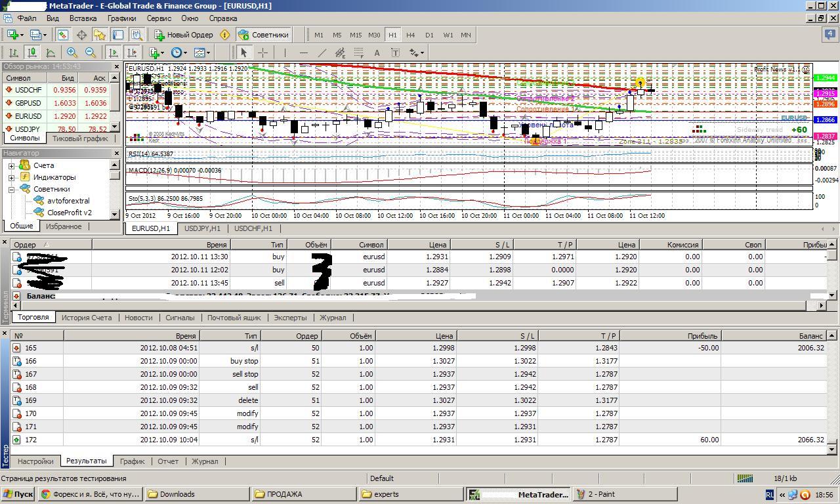Select the equidistant channel tool
840x504 pixels.
340,52
